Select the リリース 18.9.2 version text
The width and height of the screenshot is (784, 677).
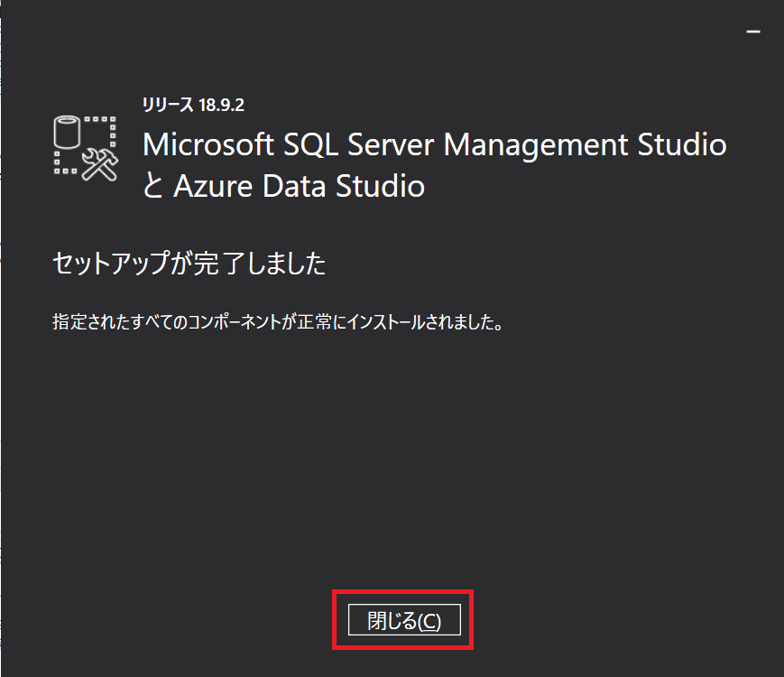click(x=193, y=105)
